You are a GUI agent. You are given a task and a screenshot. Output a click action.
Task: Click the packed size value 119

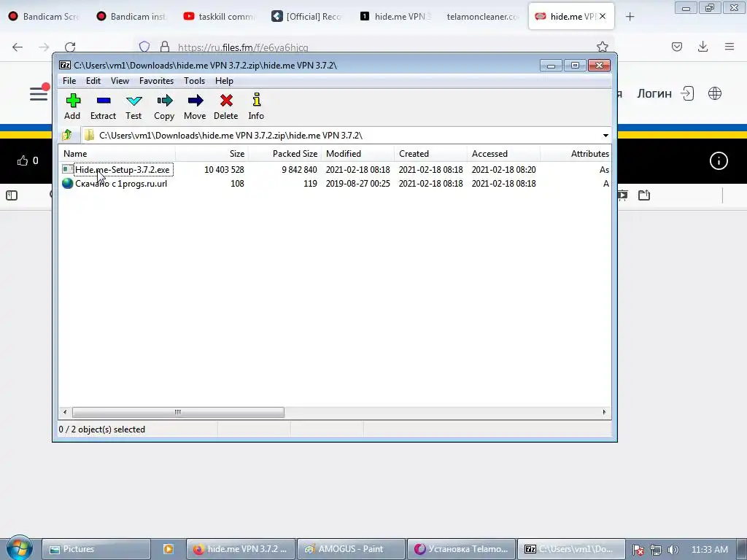point(310,184)
